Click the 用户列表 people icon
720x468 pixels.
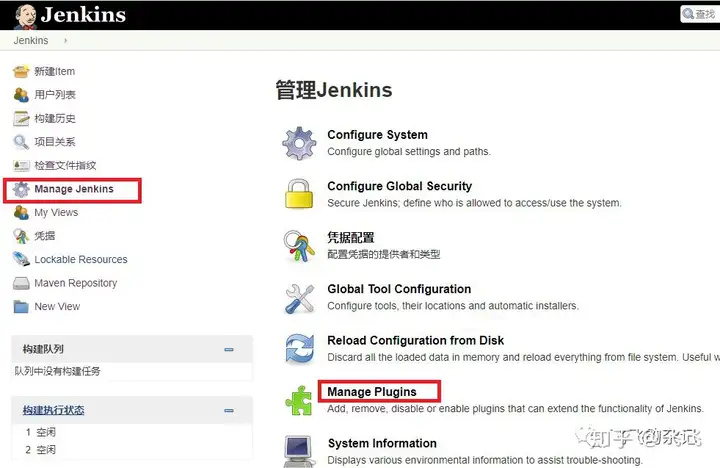21,95
